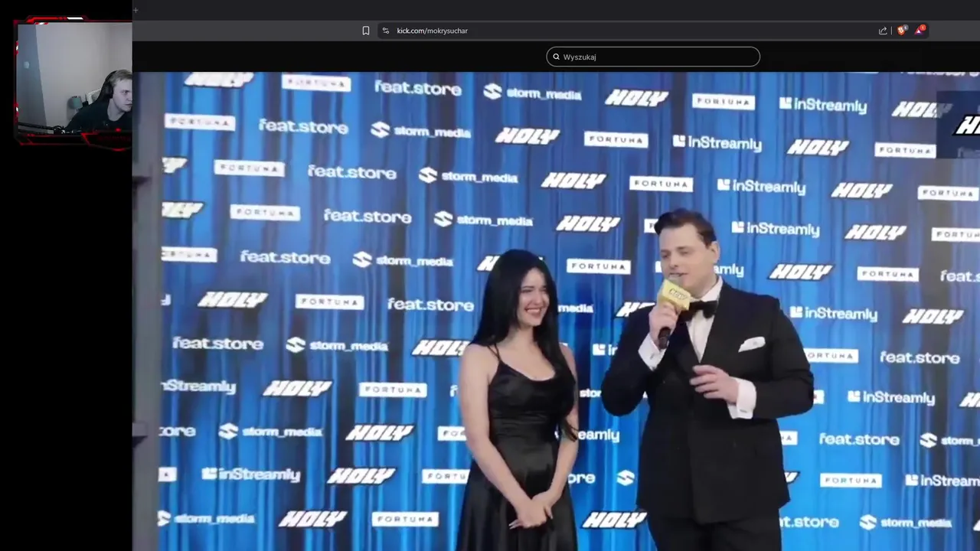Open a new tab with the plus button
The width and height of the screenshot is (980, 551).
pos(136,10)
